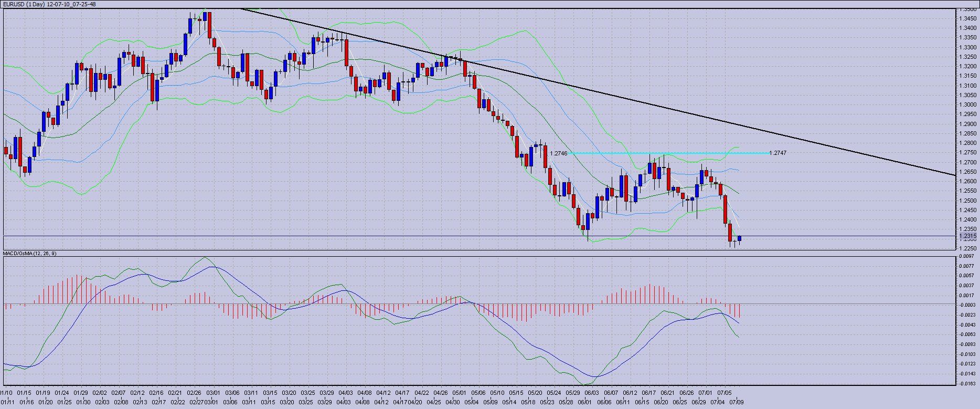Click the 1.2550 price axis label
Screen dimensions: 980x409
pos(968,191)
